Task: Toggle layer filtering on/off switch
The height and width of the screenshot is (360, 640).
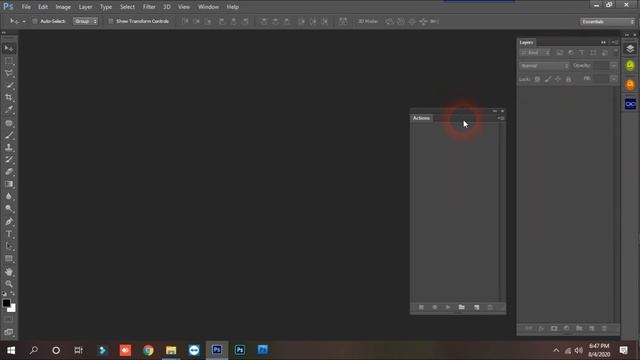Action: coord(616,52)
